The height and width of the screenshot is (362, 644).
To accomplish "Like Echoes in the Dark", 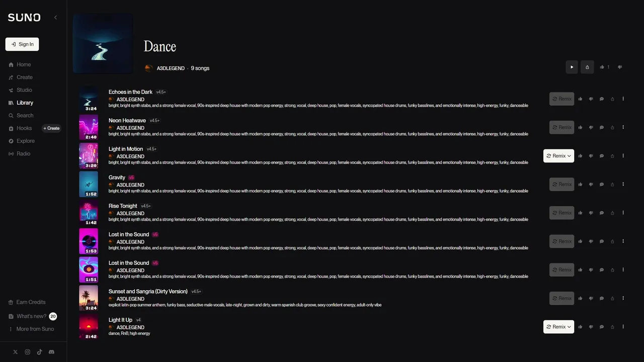I will [x=580, y=99].
